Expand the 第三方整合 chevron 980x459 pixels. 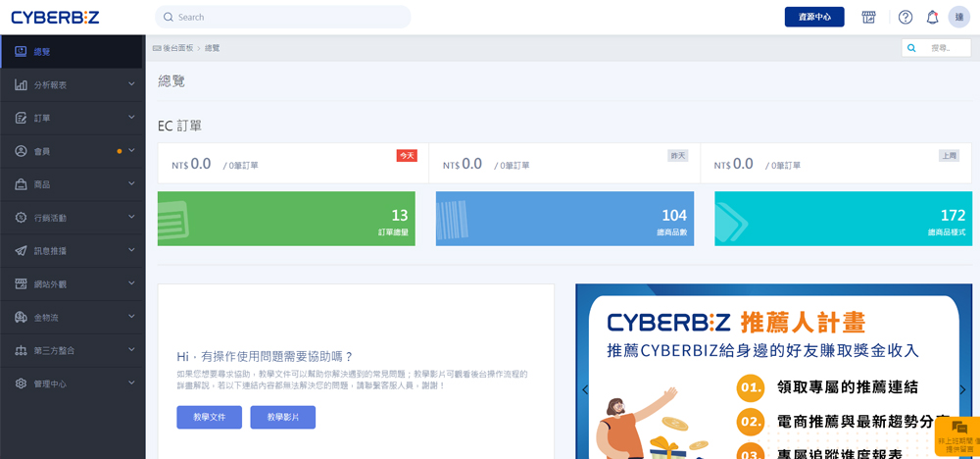click(131, 349)
